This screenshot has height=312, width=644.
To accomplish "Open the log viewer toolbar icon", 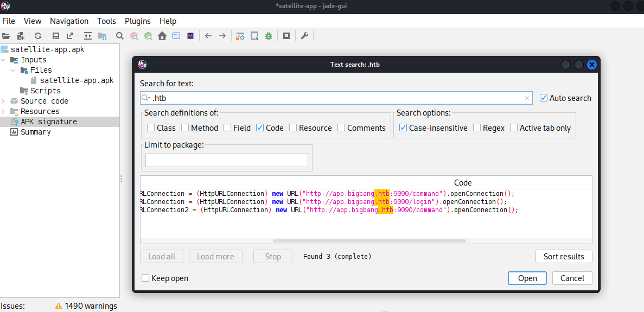I will [x=286, y=36].
